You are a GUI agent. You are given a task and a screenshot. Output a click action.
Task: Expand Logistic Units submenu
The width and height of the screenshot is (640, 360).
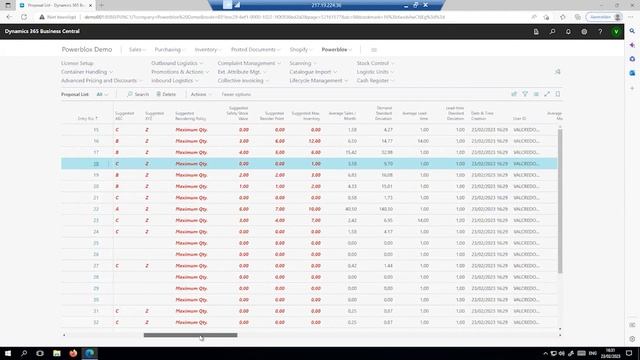(376, 72)
